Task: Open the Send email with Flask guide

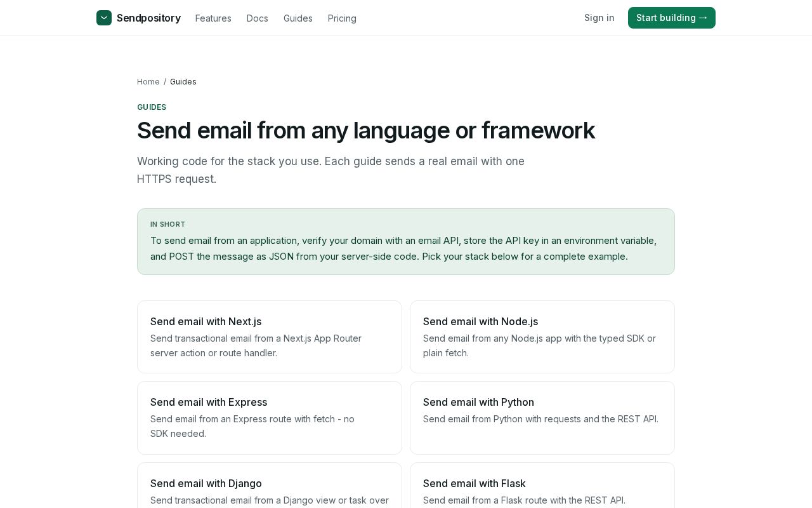Action: coord(542,486)
